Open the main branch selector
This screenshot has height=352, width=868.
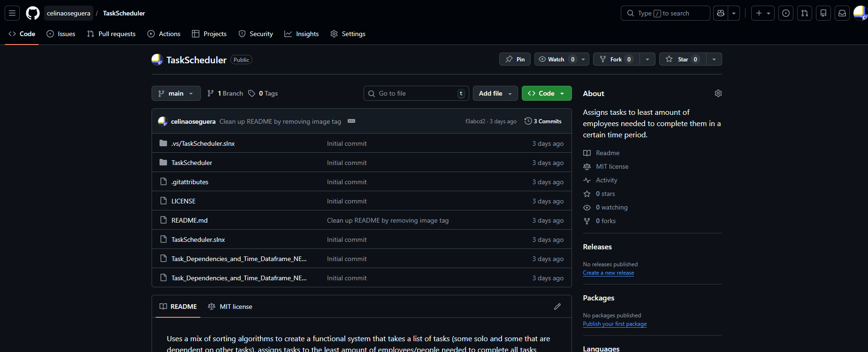[176, 93]
